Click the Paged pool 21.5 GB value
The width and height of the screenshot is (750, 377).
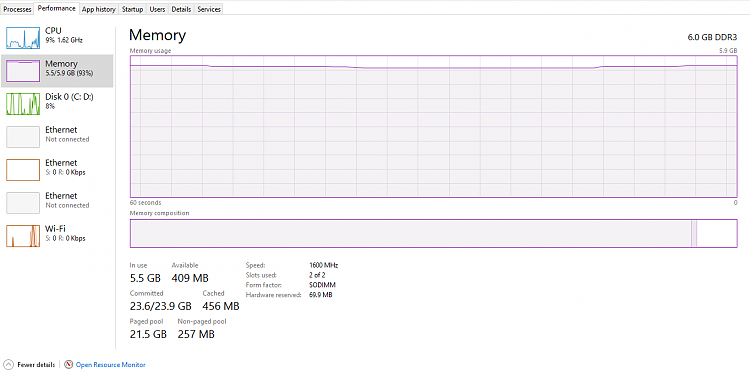(x=148, y=334)
